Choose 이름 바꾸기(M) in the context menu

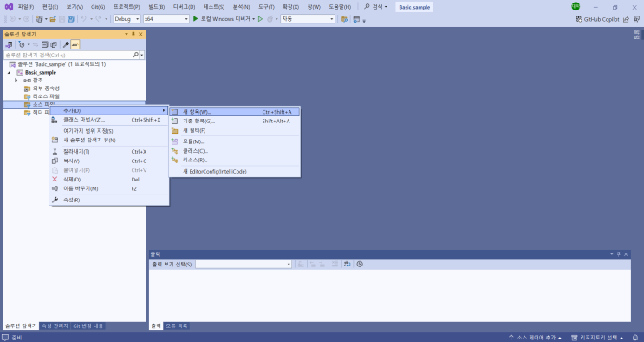click(x=109, y=188)
